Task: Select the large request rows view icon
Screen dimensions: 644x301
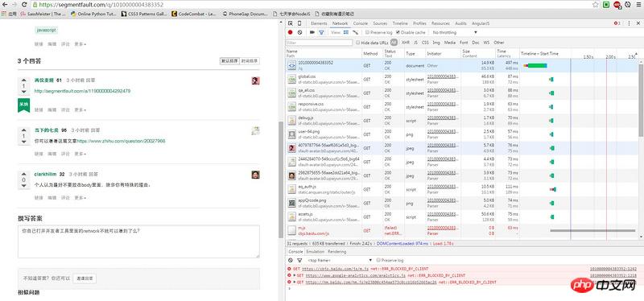Action: click(346, 32)
